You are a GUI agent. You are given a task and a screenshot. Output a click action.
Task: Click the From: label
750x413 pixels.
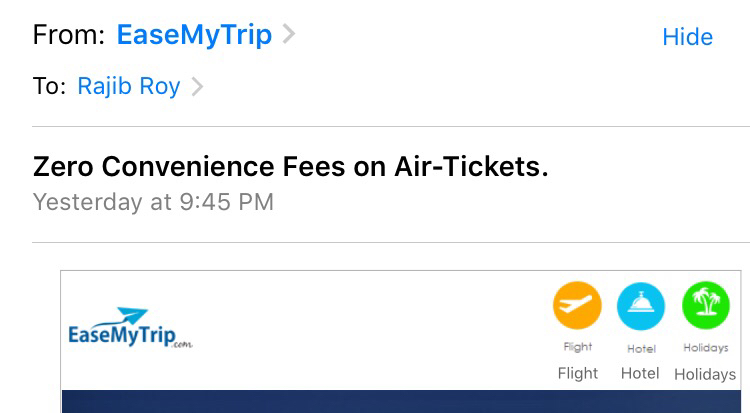68,35
